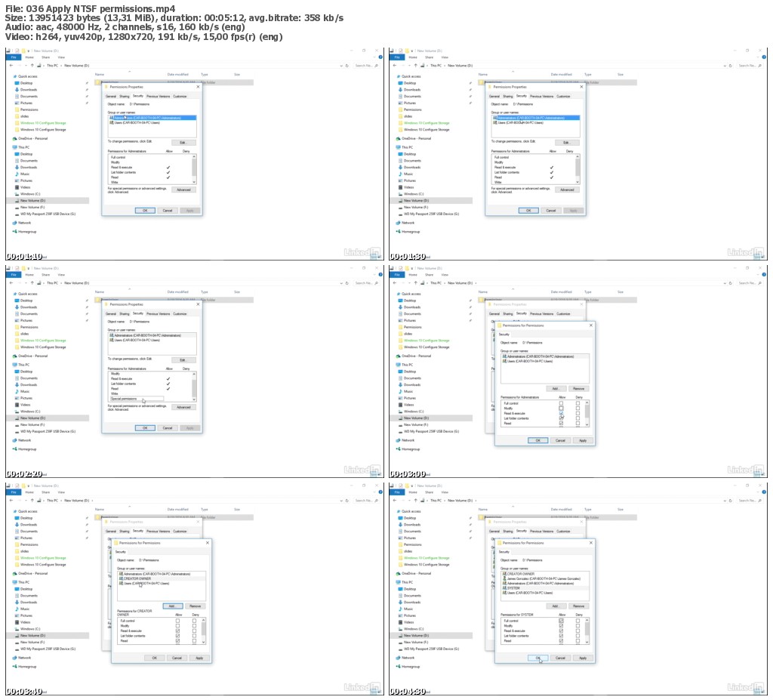
Task: In the 00:01:30 frame, select New Volume (F:) drive
Action: tap(416, 207)
